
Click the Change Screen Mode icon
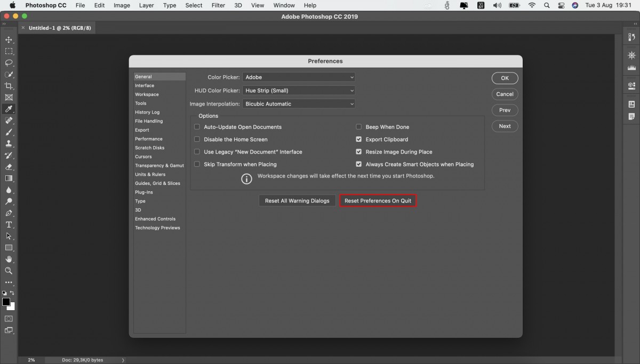point(9,330)
